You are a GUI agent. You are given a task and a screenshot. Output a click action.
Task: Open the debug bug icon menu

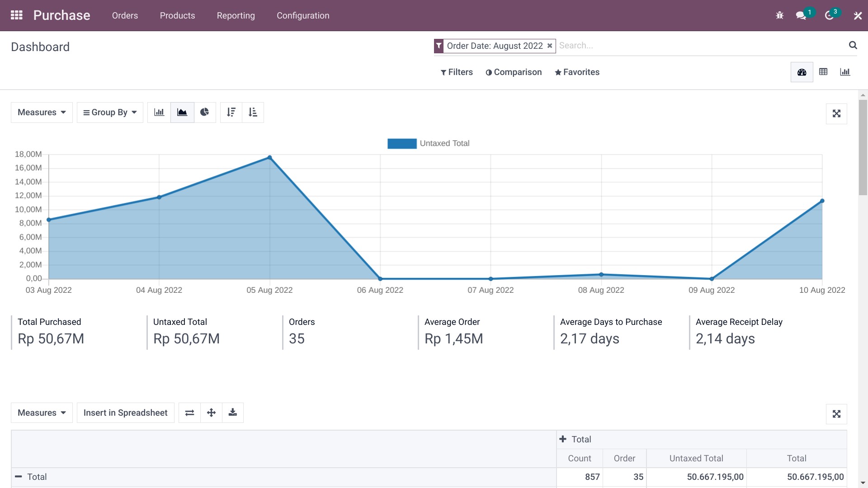(779, 15)
